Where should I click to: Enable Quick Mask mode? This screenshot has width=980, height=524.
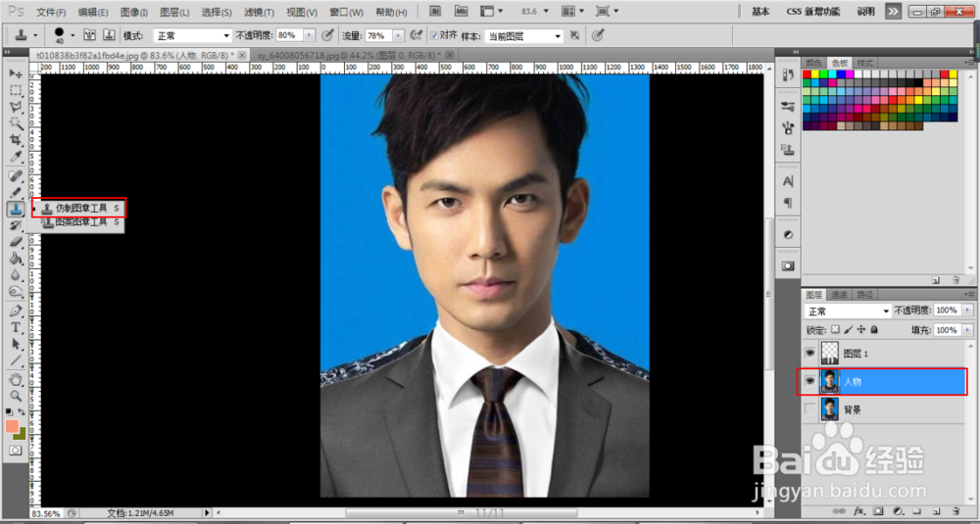coord(15,451)
